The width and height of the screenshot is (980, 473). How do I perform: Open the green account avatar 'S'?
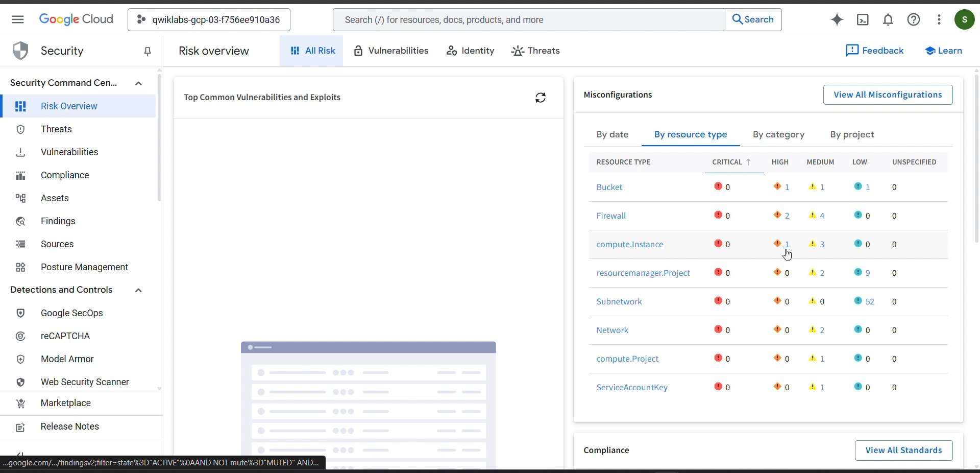(965, 19)
